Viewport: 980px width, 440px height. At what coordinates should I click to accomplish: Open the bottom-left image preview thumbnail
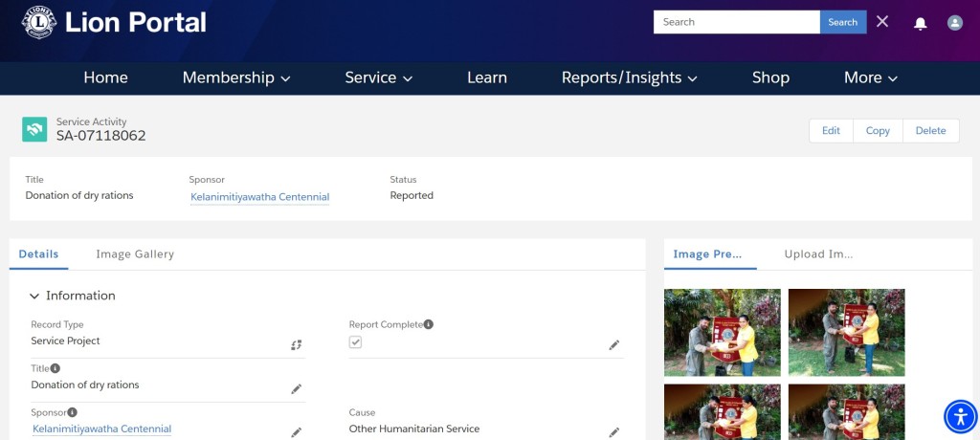coord(722,412)
